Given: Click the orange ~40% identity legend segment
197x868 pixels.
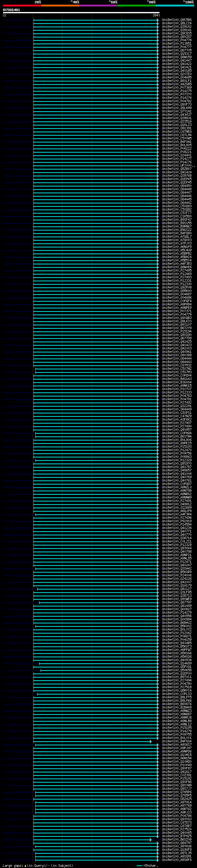Looking at the screenshot, I should coord(60,6).
